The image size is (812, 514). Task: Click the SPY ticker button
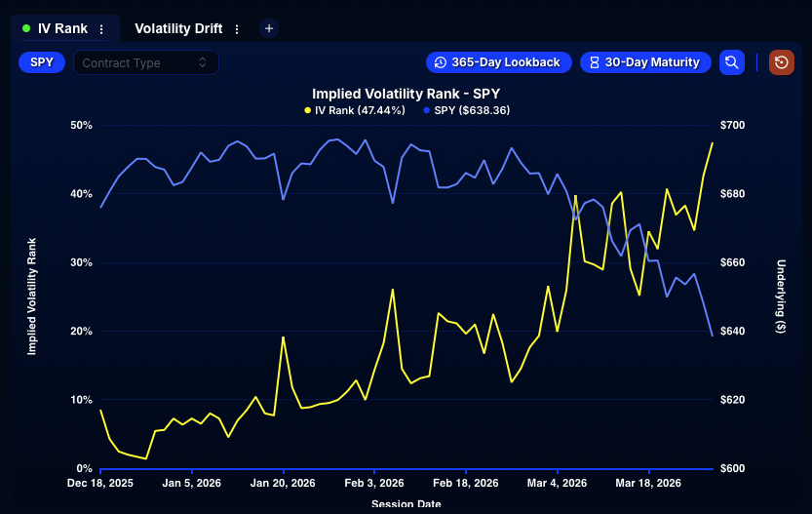(42, 62)
